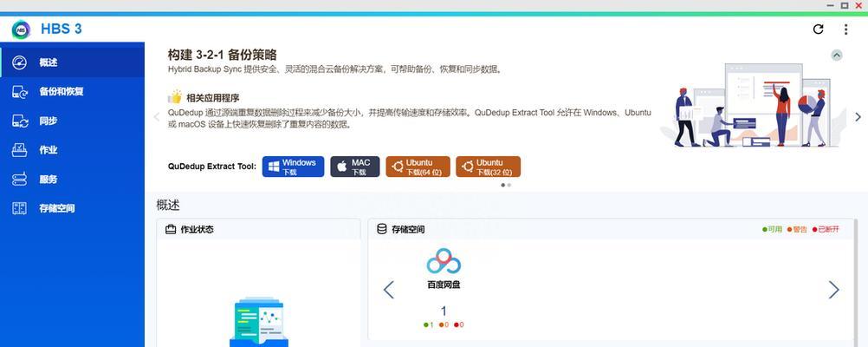Screen dimensions: 868x347
Task: Collapse the banner with the up chevron
Action: tap(837, 55)
